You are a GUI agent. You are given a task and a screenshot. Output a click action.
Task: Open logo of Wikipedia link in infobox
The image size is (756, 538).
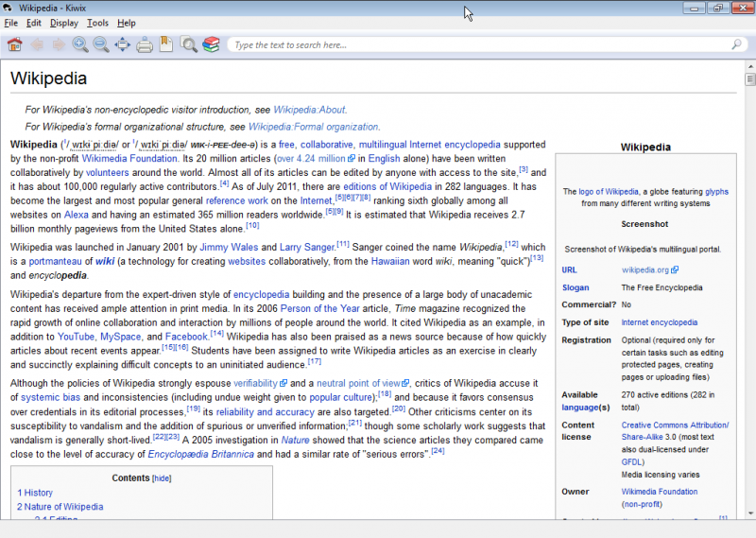[608, 192]
